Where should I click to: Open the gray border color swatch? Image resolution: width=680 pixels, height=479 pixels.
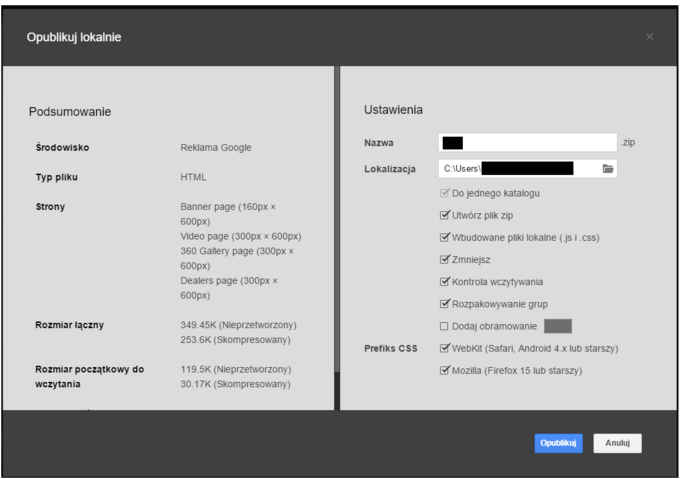[x=557, y=326]
